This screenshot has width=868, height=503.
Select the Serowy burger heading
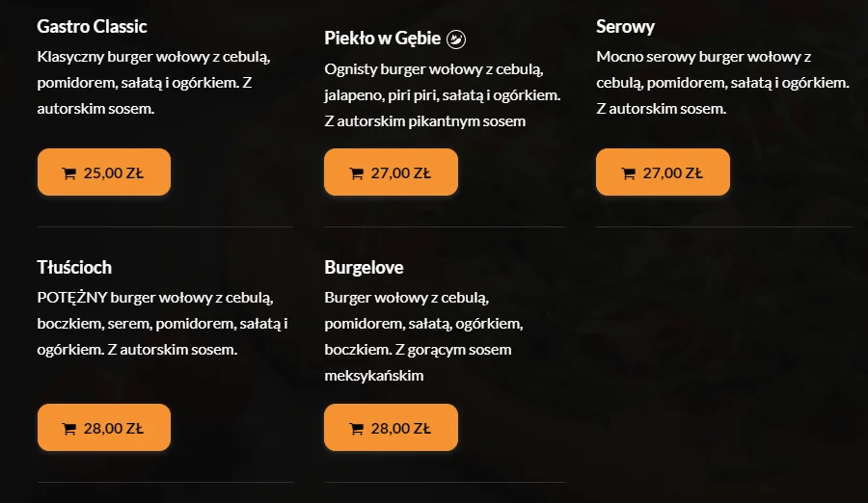pos(625,26)
